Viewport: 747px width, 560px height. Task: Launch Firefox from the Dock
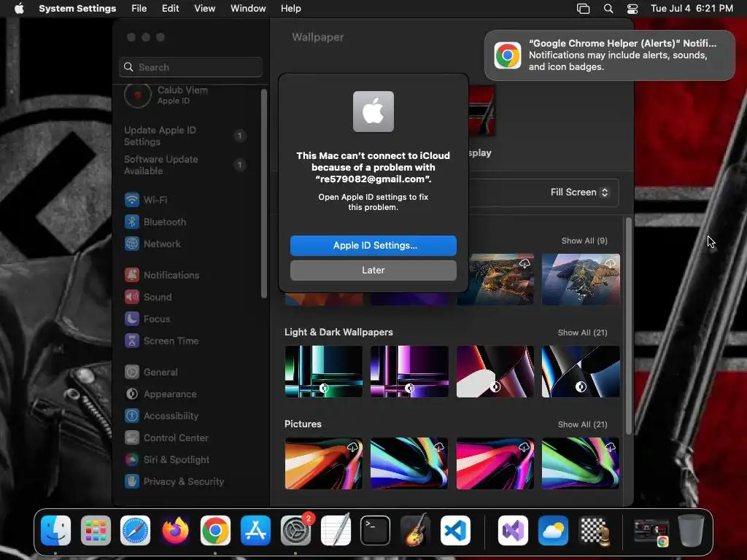[x=175, y=530]
